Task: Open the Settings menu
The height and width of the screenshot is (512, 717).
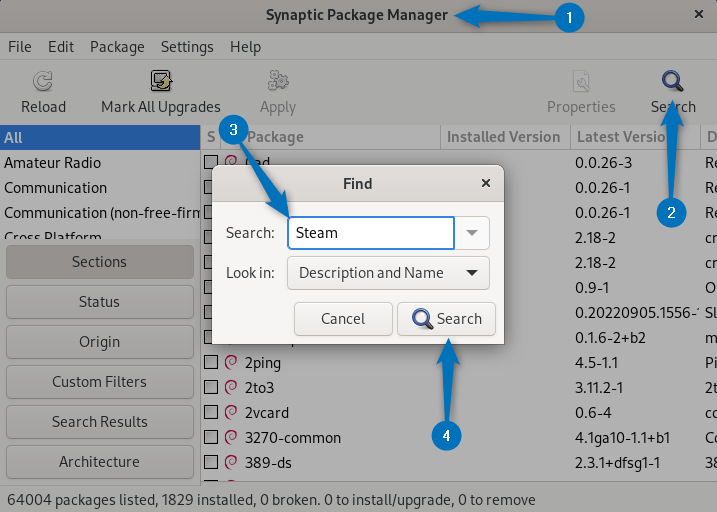Action: pyautogui.click(x=187, y=47)
